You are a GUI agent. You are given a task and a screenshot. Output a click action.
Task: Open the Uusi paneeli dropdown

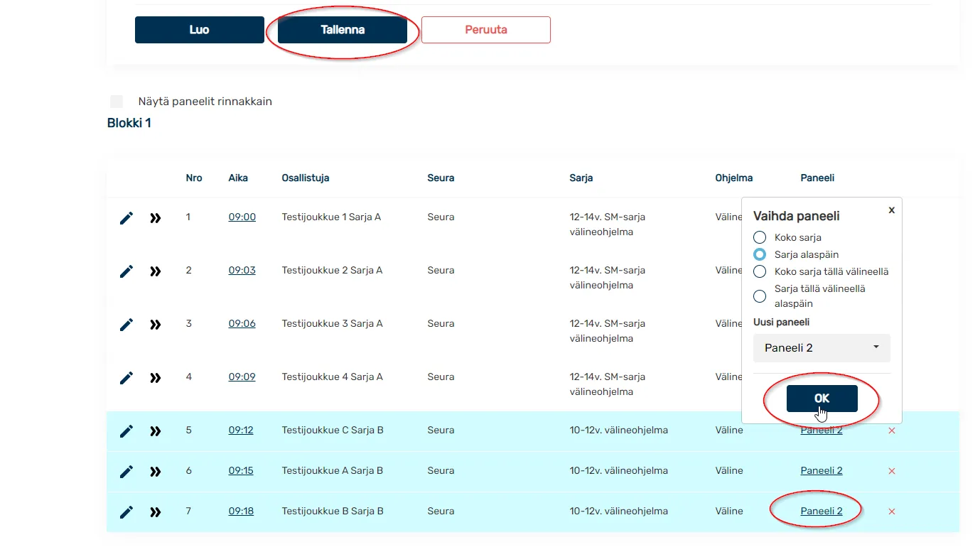822,348
